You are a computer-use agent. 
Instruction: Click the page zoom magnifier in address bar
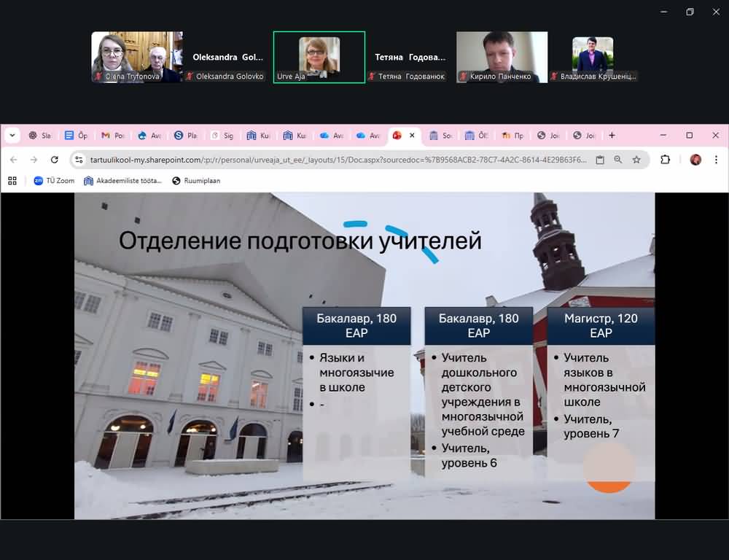620,158
